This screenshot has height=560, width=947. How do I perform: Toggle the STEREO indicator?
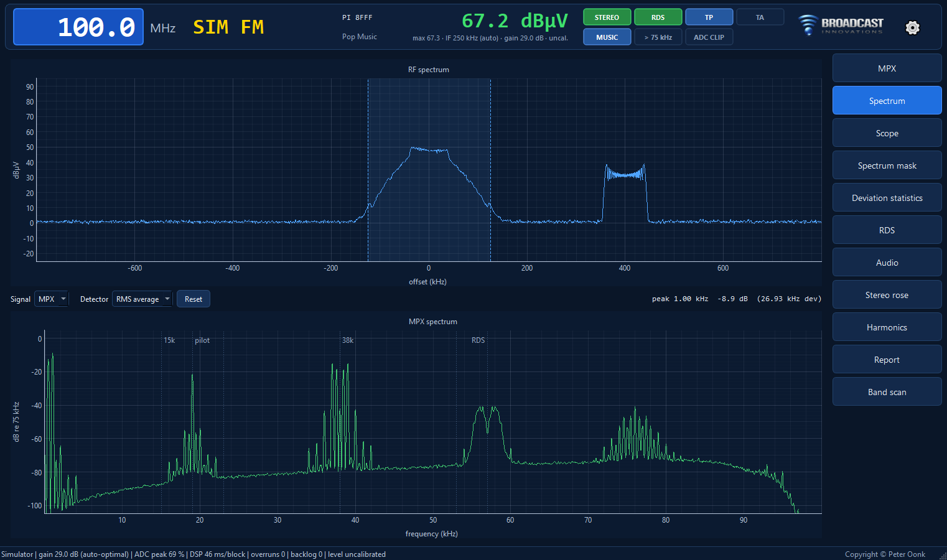coord(607,17)
